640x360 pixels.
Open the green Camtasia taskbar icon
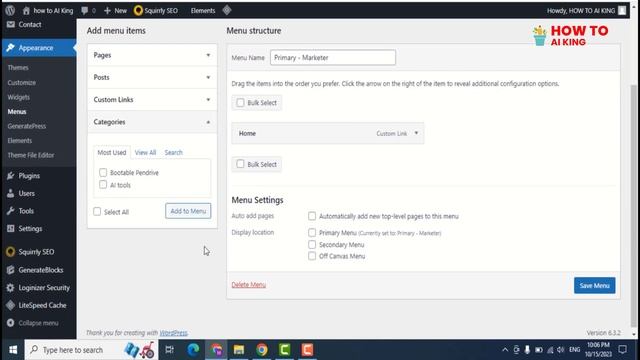pos(284,350)
